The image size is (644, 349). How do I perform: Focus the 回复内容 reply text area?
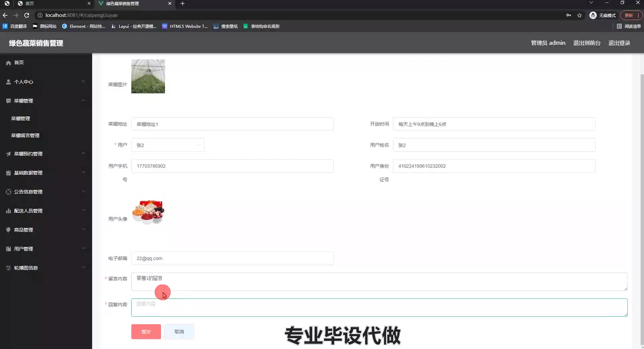tap(379, 307)
